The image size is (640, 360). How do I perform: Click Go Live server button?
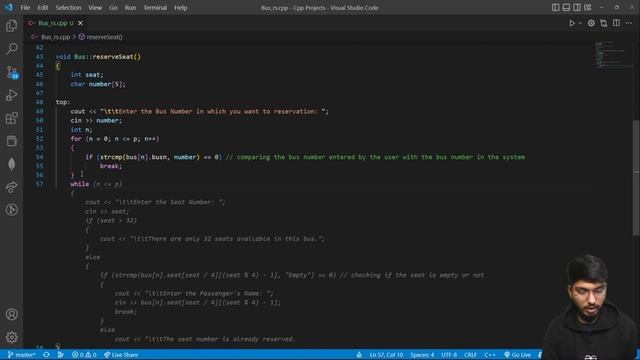[518, 355]
